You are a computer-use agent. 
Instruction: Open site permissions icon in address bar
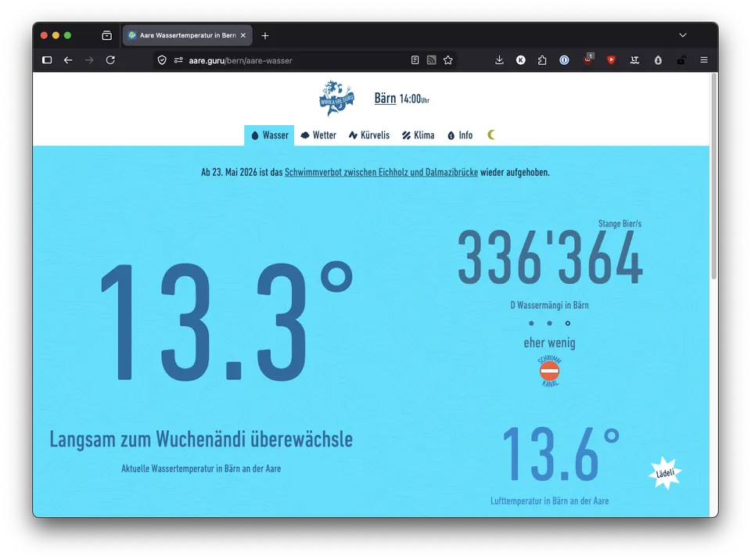[178, 60]
